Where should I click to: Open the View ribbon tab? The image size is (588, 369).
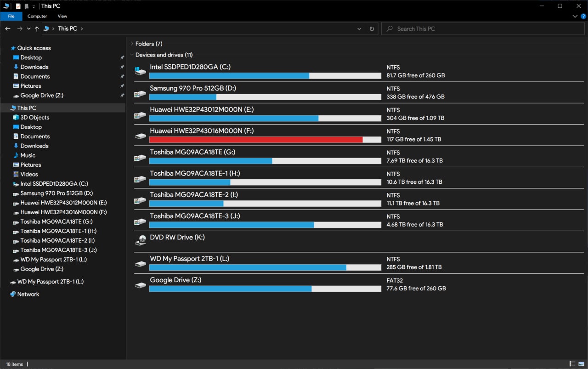(62, 16)
